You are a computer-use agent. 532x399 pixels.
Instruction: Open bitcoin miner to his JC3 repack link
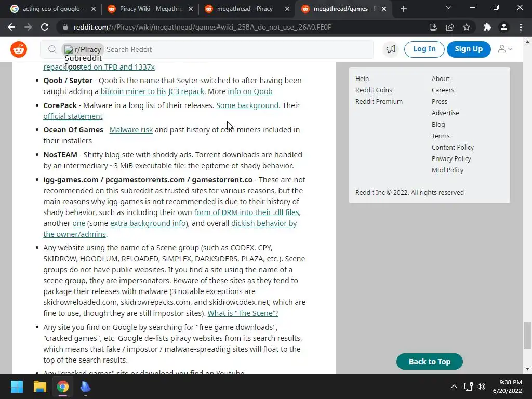click(152, 91)
